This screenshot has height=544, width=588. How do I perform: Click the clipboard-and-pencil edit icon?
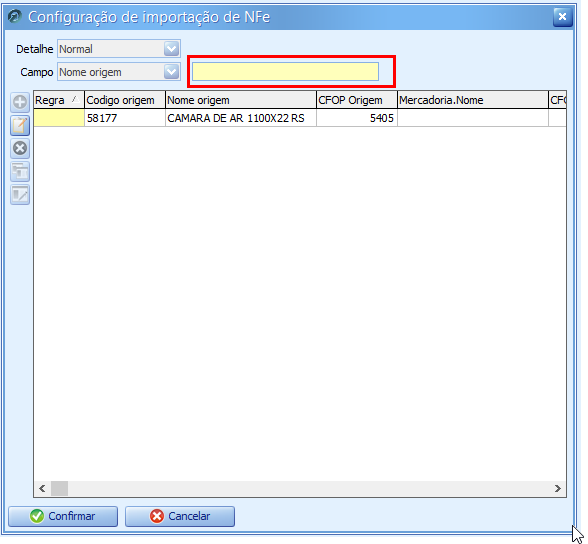coord(20,125)
